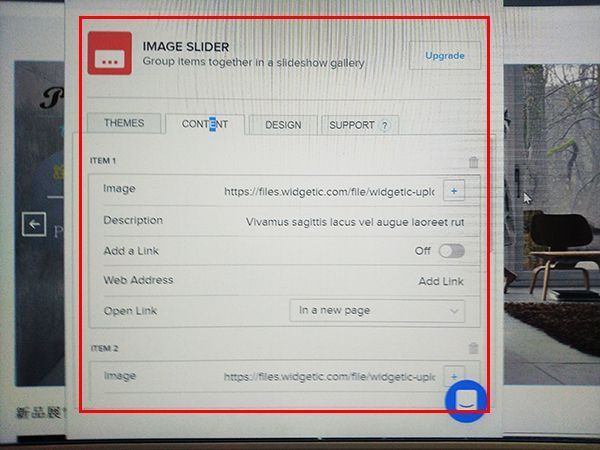Expand the Open Link dropdown
This screenshot has height=450, width=600.
[x=377, y=311]
